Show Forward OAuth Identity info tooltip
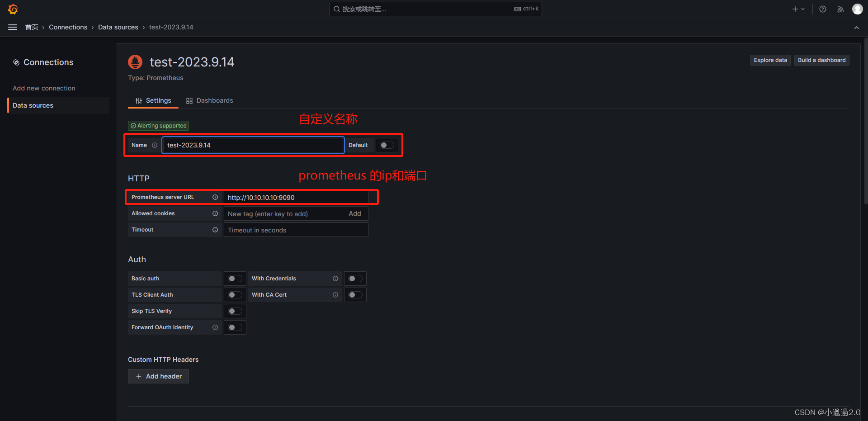 pos(215,327)
